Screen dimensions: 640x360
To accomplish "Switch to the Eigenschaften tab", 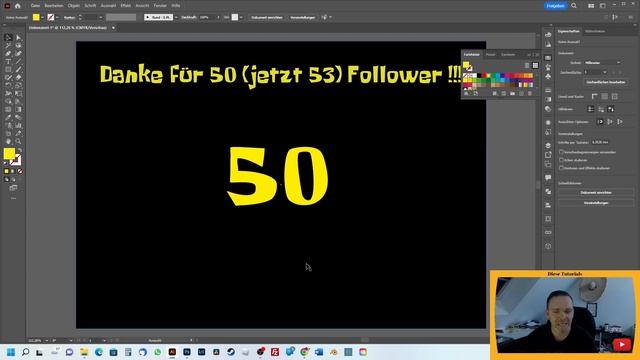I will (568, 31).
